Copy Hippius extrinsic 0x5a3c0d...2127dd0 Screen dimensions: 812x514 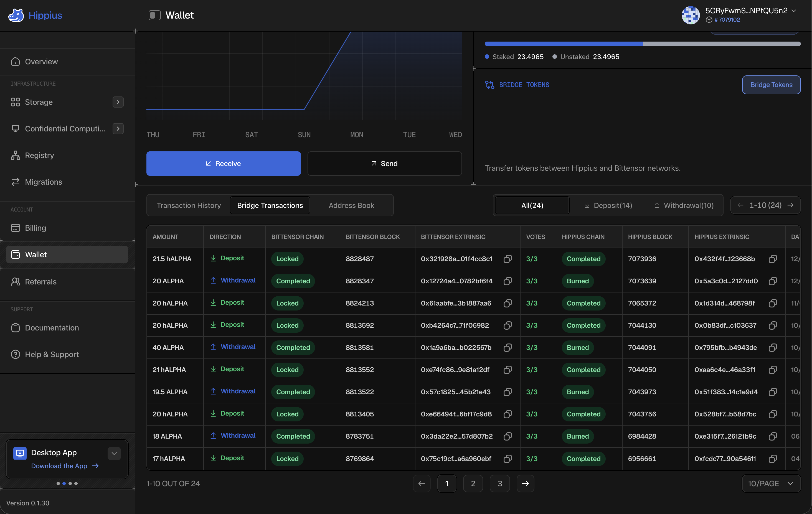click(x=773, y=281)
